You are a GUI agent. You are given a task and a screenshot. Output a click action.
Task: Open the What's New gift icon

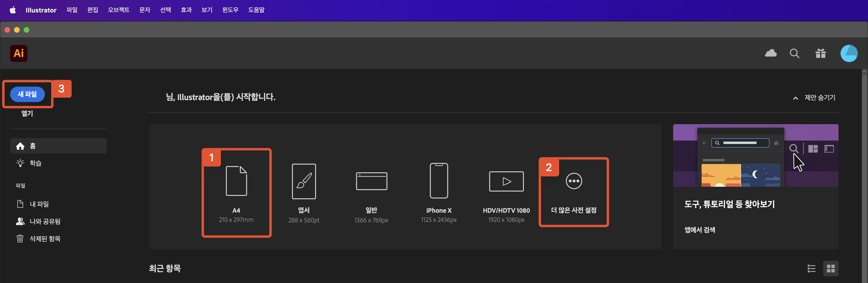pyautogui.click(x=821, y=53)
